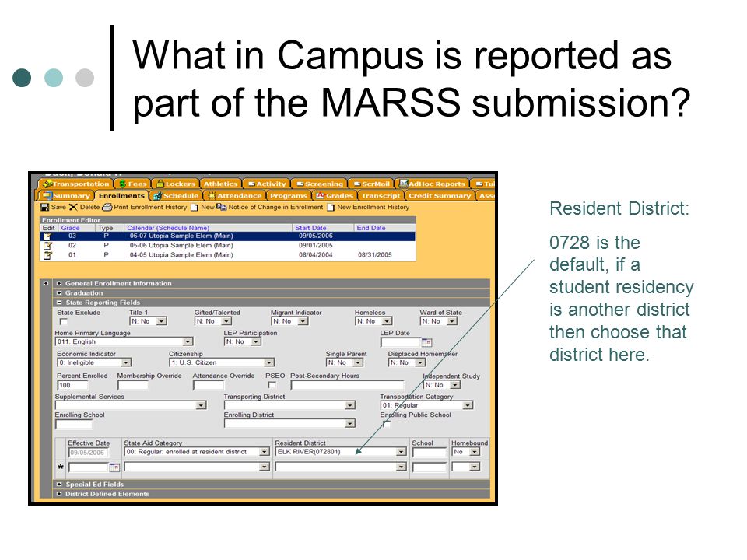Open the Displaced Homemaker dropdown
This screenshot has width=747, height=560.
click(419, 363)
